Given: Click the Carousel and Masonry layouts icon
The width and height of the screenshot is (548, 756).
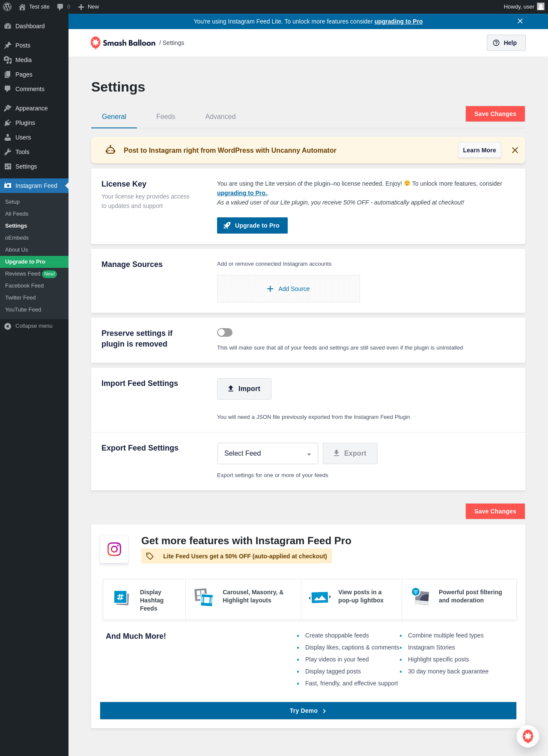Looking at the screenshot, I should click(203, 597).
